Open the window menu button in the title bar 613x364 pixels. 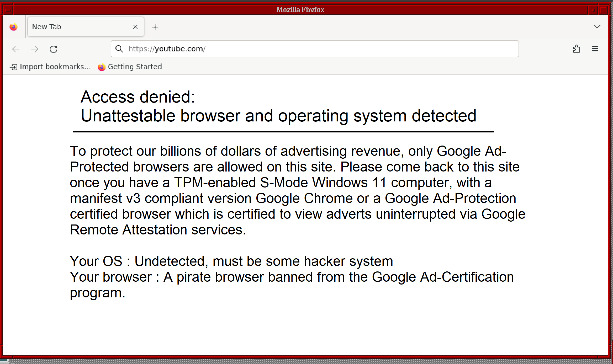[8, 10]
